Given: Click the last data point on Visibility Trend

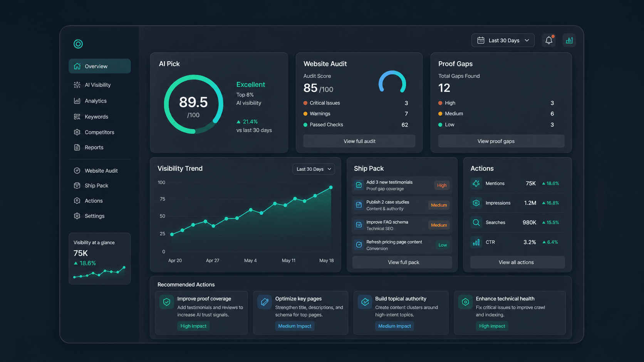Looking at the screenshot, I should 331,187.
